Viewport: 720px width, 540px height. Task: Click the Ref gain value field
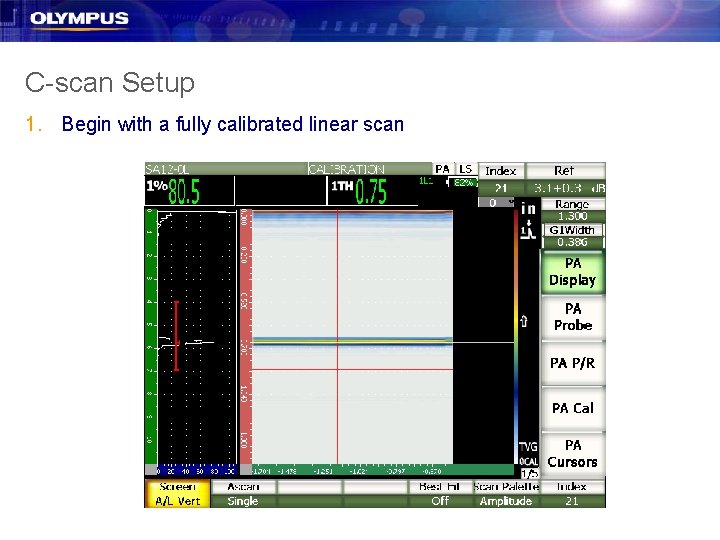566,188
